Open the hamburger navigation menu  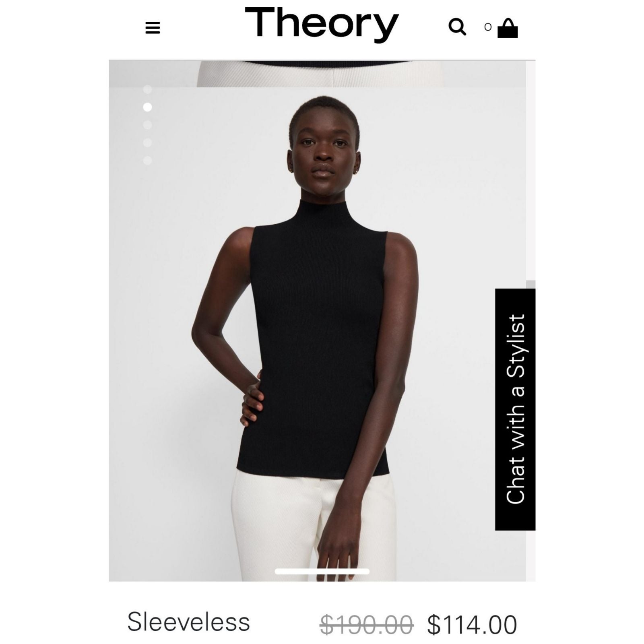[153, 28]
